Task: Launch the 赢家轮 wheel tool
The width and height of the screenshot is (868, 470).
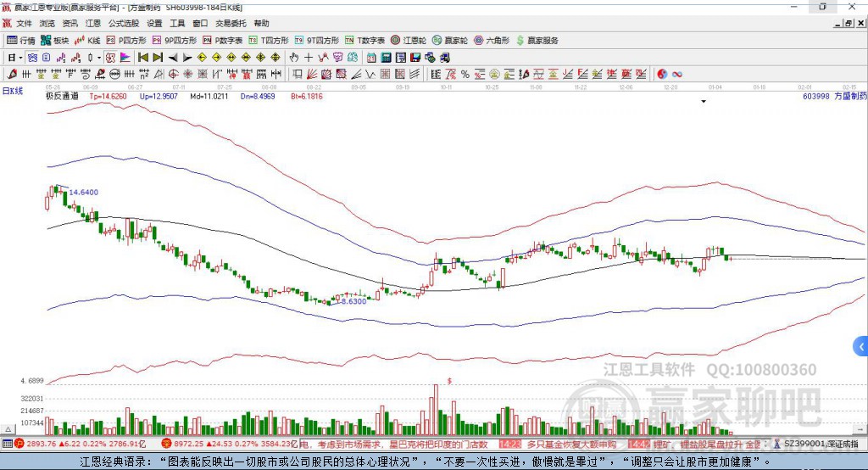Action: (x=450, y=41)
